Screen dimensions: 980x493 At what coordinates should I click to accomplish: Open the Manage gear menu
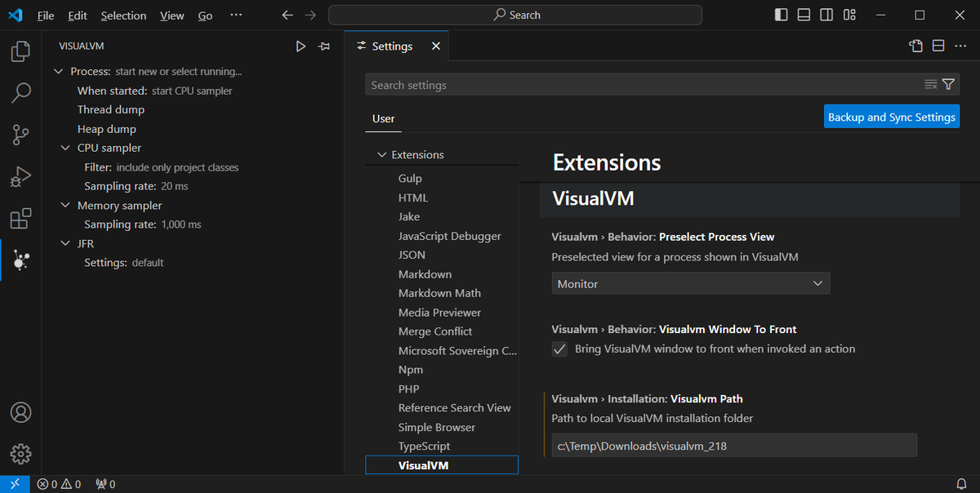tap(20, 453)
